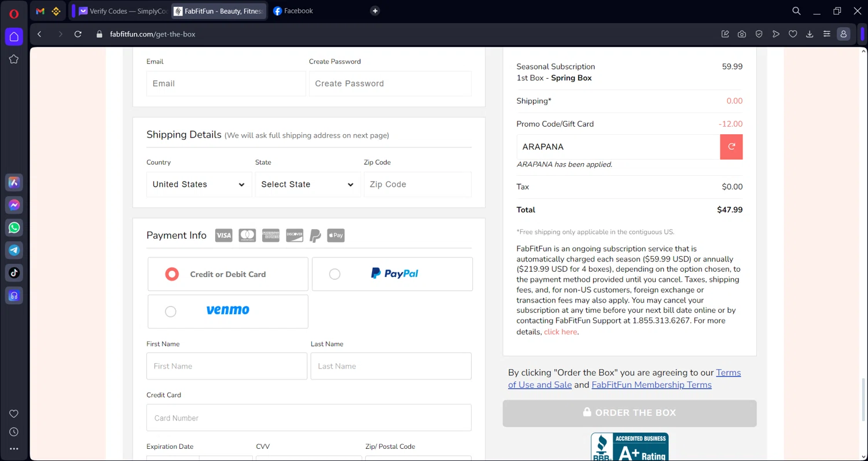The width and height of the screenshot is (868, 461).
Task: Click the Seasonal Subscription price 59.99
Action: point(732,67)
